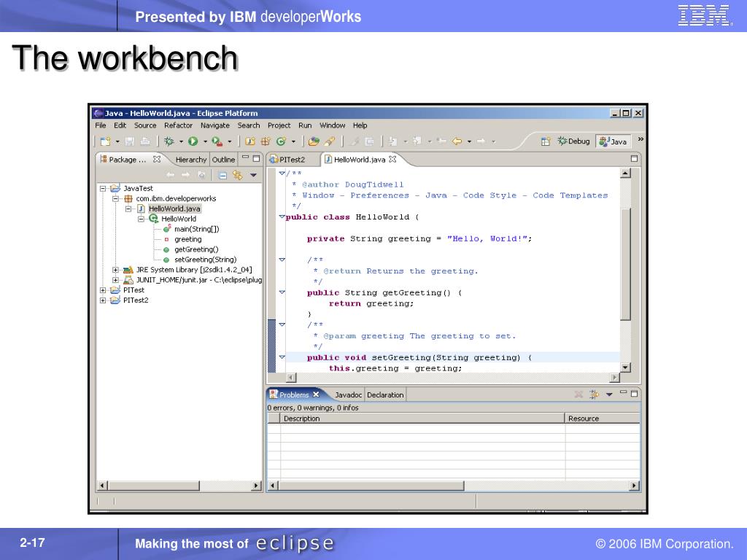Open the Run button dropdown arrow

click(205, 141)
